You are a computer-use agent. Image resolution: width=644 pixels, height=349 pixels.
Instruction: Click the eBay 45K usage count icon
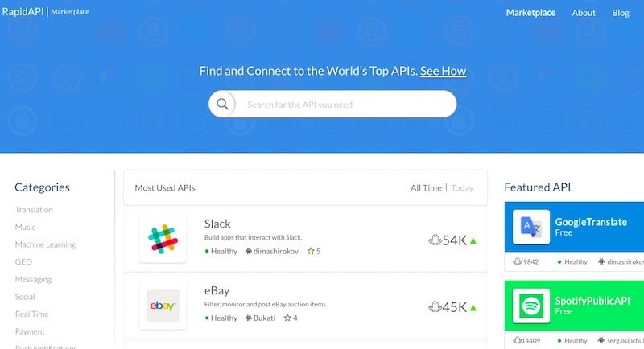(434, 307)
